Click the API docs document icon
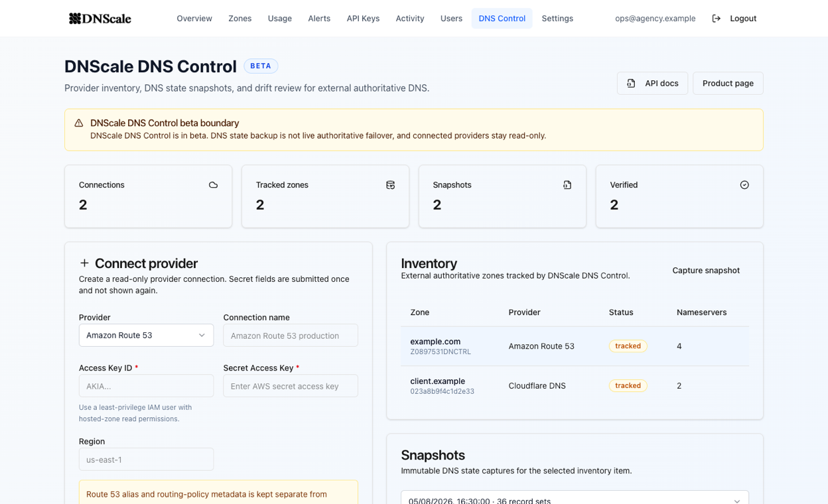Screen dimensions: 828x504 click(x=631, y=84)
